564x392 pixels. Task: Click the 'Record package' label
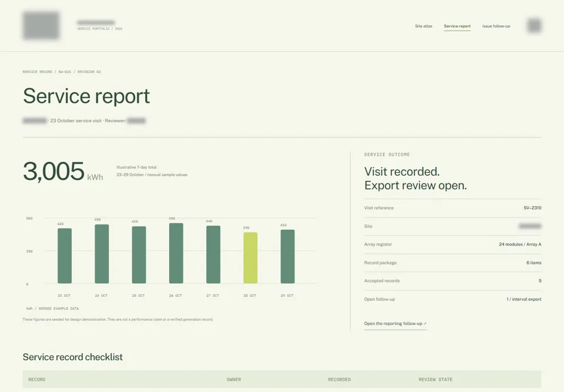pyautogui.click(x=380, y=263)
